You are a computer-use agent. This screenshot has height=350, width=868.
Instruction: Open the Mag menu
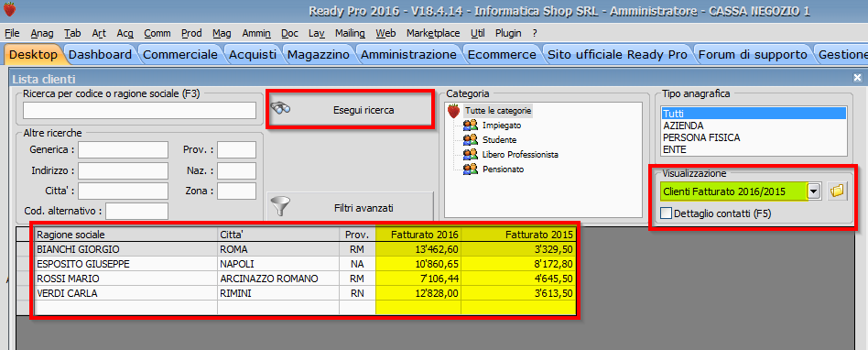(x=222, y=33)
